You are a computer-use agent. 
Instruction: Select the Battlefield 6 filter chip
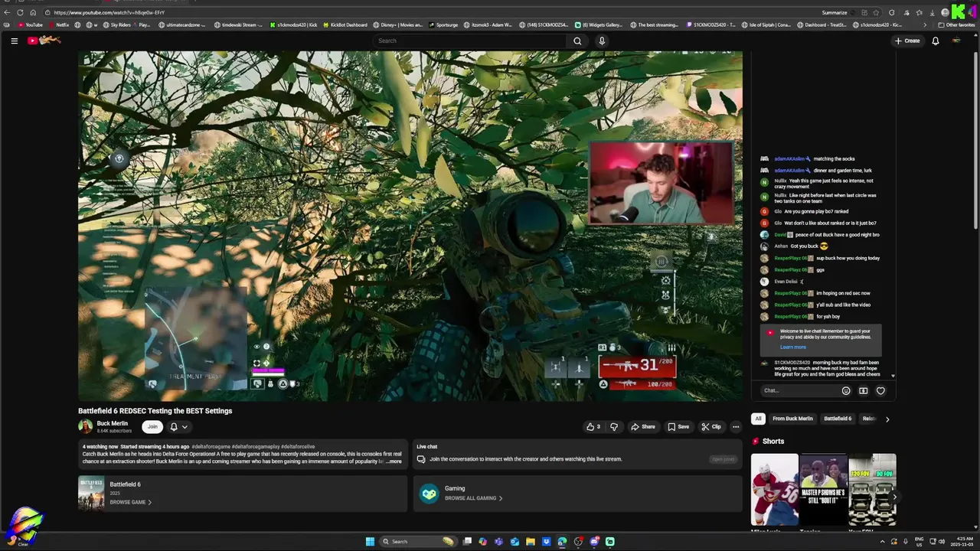click(x=838, y=419)
